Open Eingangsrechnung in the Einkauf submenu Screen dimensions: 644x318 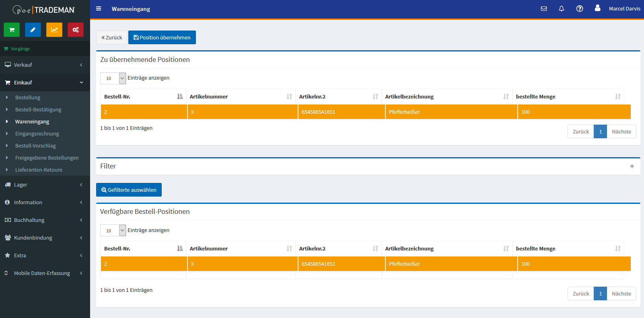[37, 133]
